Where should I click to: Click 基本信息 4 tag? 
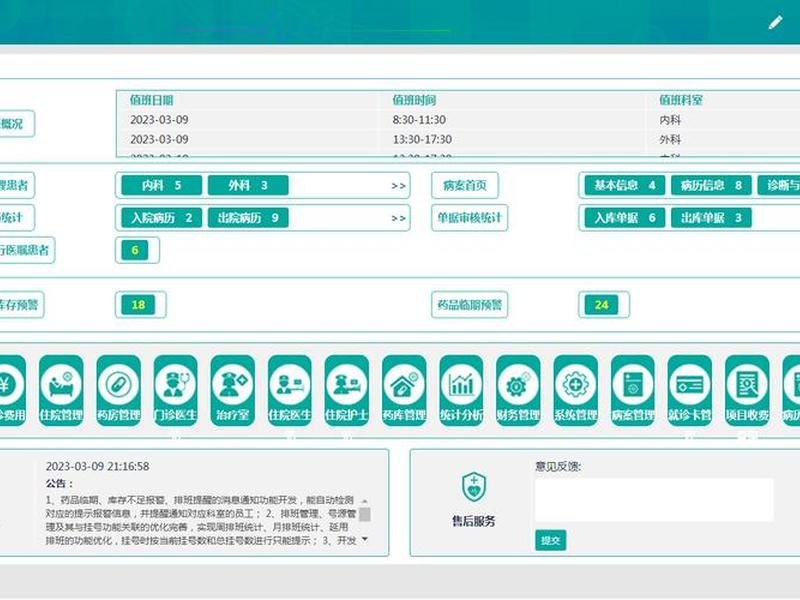coord(624,185)
